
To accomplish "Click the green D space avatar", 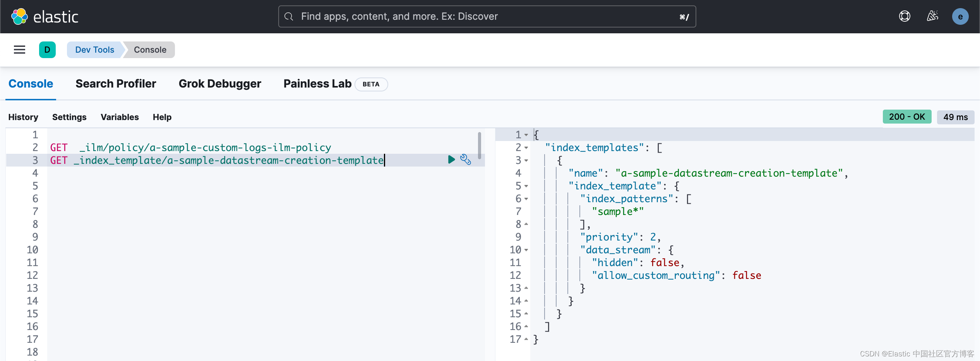I will coord(47,50).
